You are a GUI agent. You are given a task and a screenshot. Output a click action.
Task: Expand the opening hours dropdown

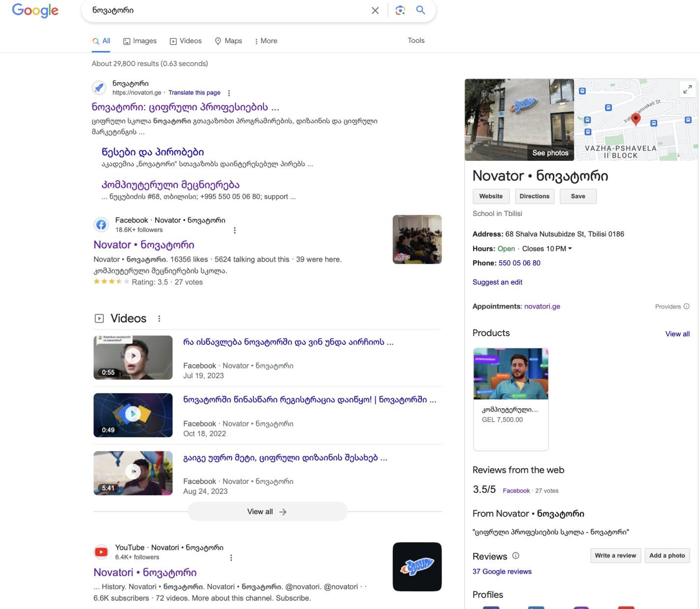[x=570, y=248]
